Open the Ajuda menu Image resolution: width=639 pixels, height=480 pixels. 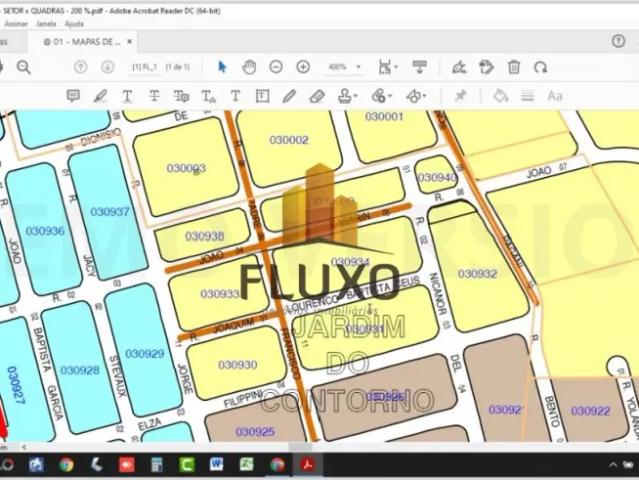coord(74,22)
